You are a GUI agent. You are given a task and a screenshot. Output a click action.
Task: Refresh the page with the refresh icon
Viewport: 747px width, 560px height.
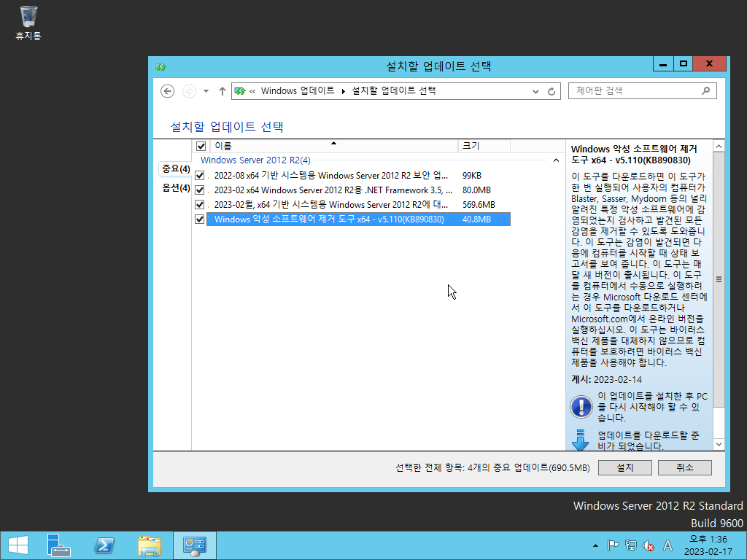click(551, 91)
